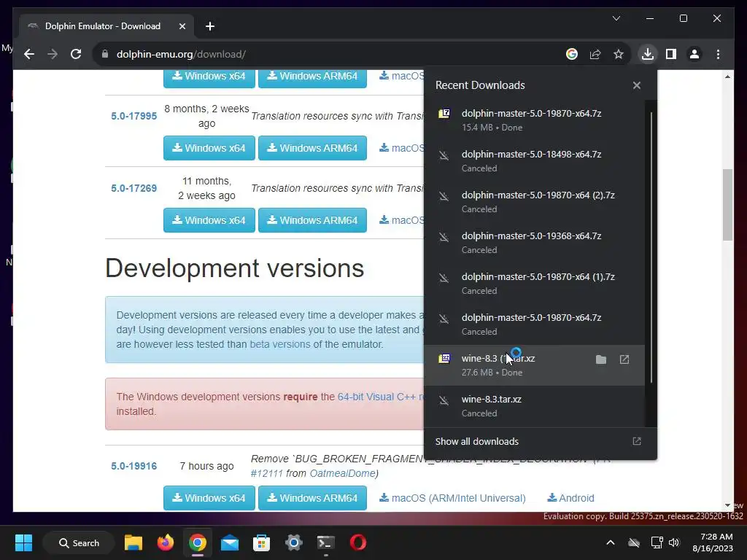Open a new browser tab

click(210, 26)
